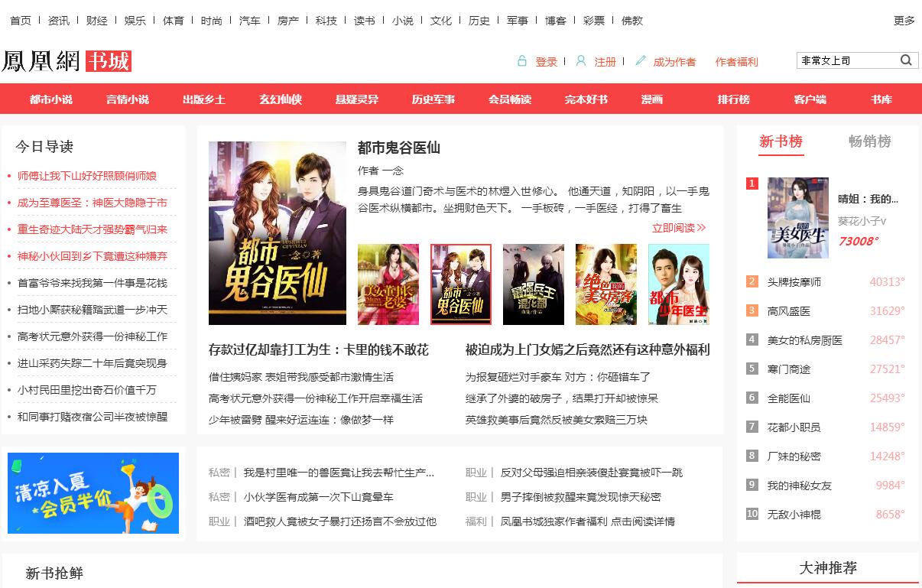Click the 清凉入夏会员半价 banner
Image resolution: width=922 pixels, height=588 pixels.
pyautogui.click(x=93, y=493)
